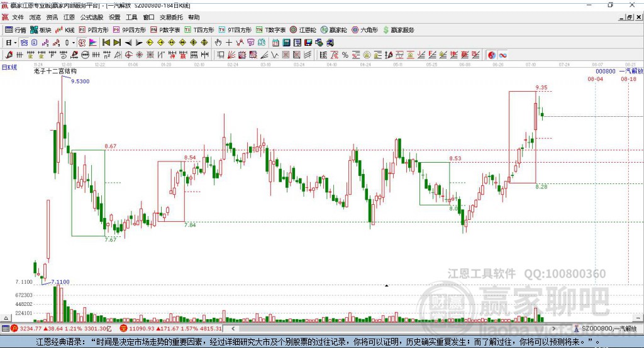
Task: Click the 000800 stock code label
Action: (606, 71)
